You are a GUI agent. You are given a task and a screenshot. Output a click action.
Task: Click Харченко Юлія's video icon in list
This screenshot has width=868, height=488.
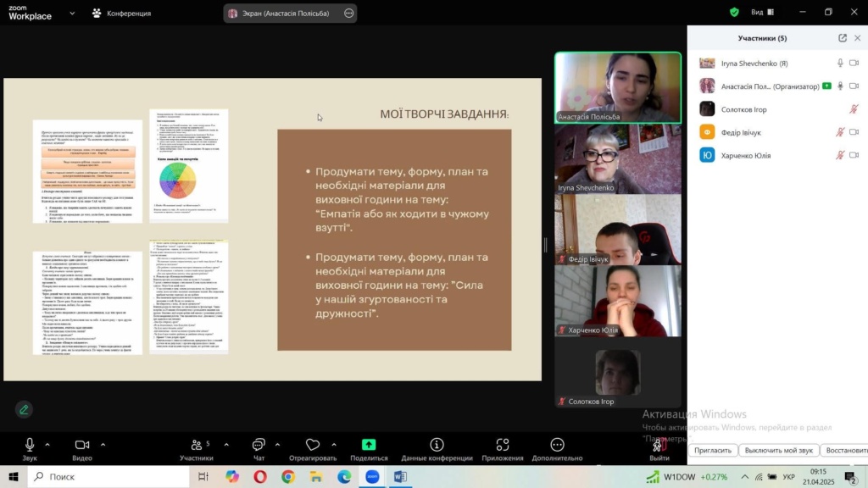(854, 156)
